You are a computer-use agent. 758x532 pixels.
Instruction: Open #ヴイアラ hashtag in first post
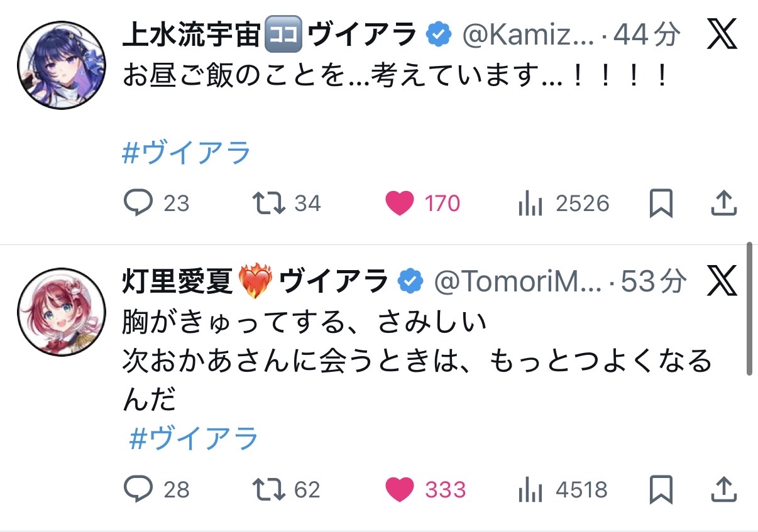click(187, 154)
